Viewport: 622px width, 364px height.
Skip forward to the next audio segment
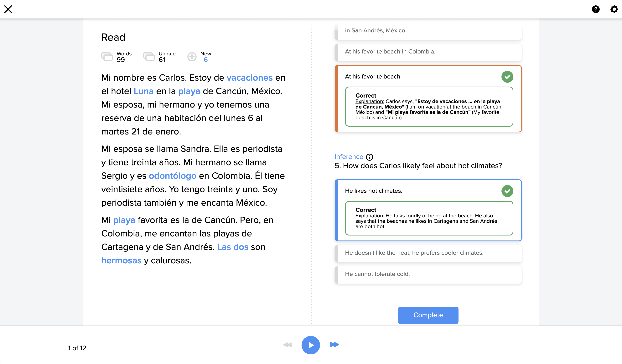(334, 345)
